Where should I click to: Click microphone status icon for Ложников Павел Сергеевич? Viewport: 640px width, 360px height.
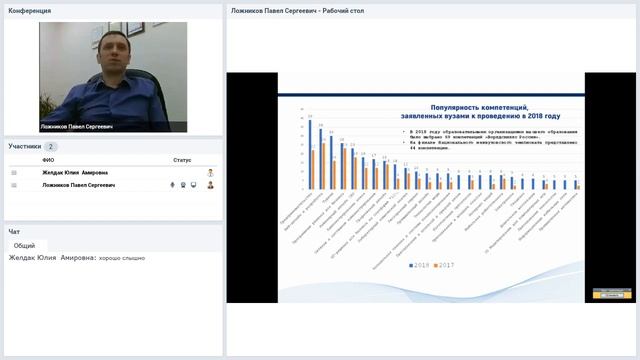coord(172,185)
